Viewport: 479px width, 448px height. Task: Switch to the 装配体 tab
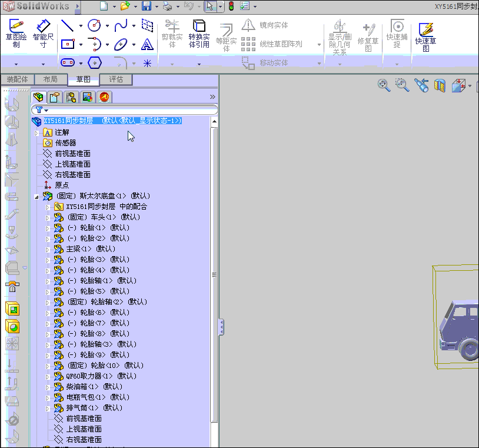tap(17, 79)
